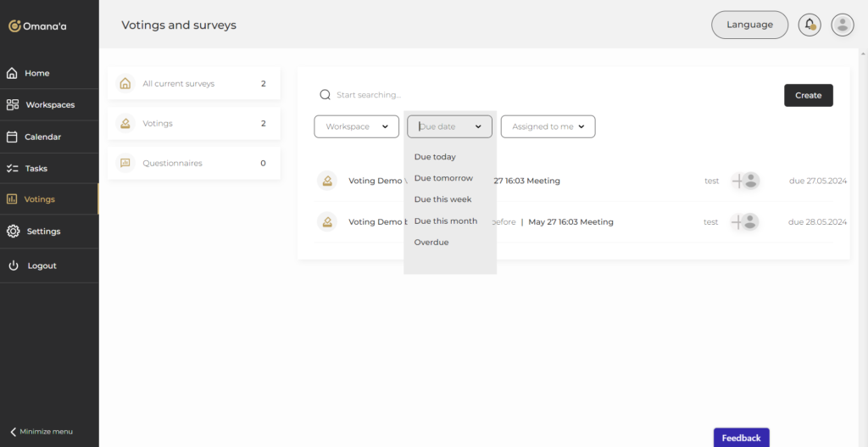Collapse sidebar with Minimize menu
Image resolution: width=868 pixels, height=447 pixels.
coord(41,431)
